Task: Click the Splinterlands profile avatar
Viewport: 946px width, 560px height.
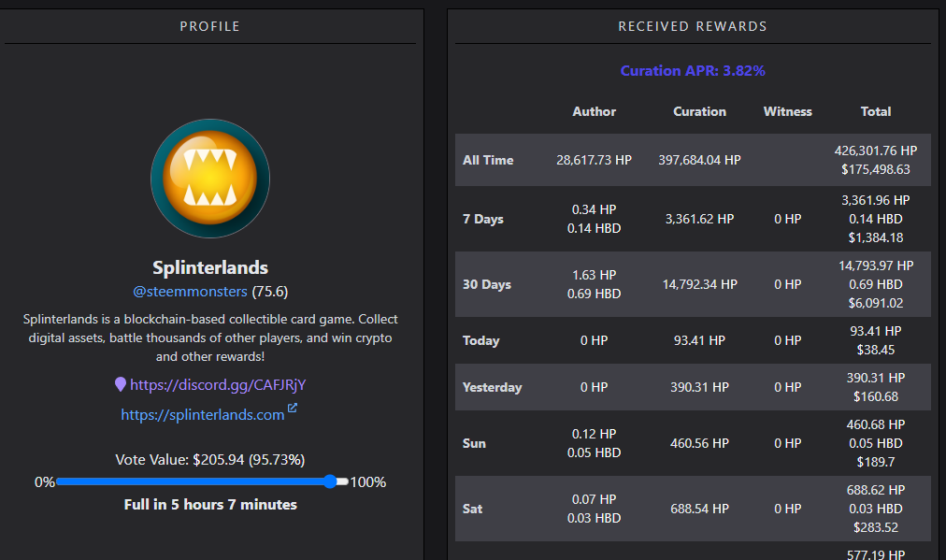Action: pyautogui.click(x=210, y=179)
